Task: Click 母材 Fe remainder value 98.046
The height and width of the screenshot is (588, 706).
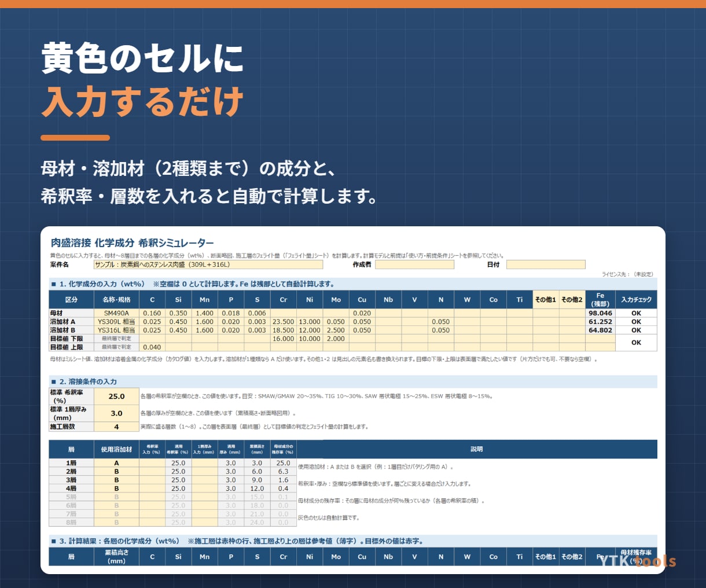Action: (x=600, y=313)
